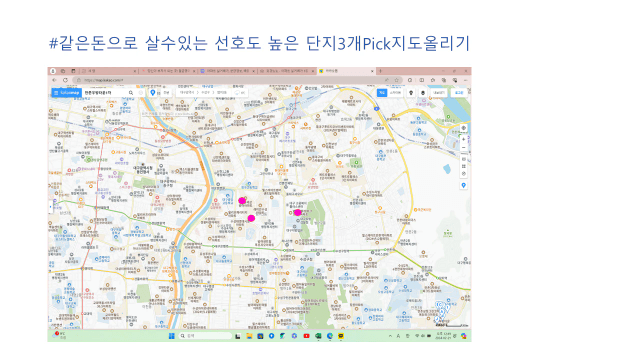Click the route directions icon beside search
The image size is (640, 360).
[141, 93]
